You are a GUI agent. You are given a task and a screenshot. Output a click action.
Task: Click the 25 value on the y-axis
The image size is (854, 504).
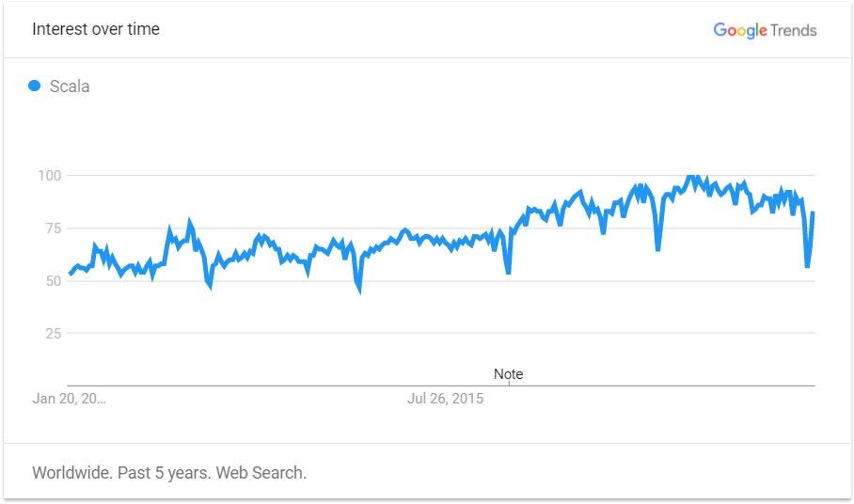click(x=53, y=333)
